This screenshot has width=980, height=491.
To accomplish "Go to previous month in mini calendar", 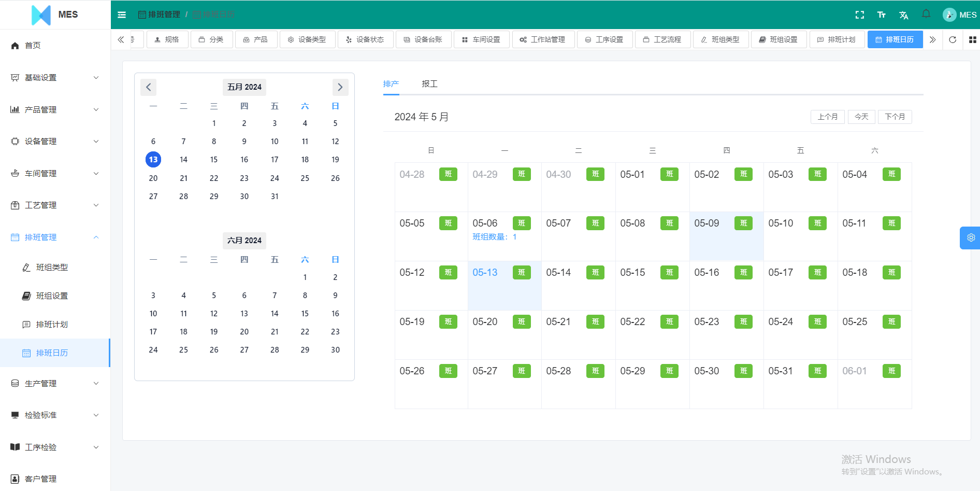I will coord(148,87).
